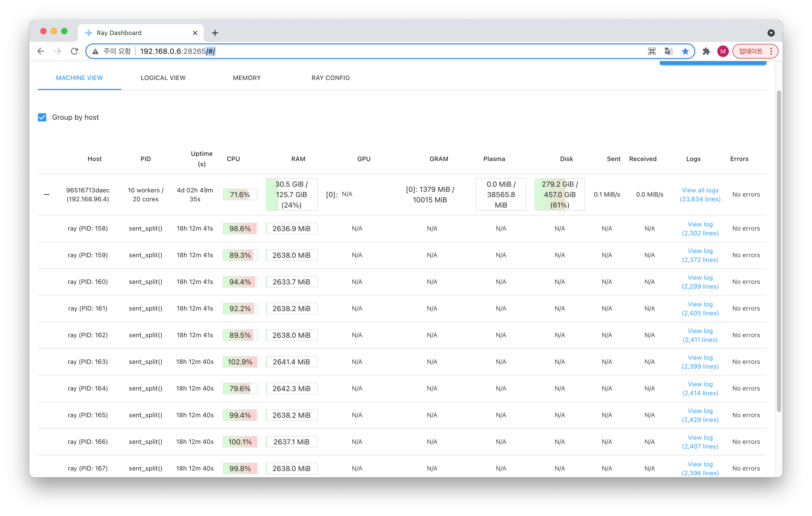The height and width of the screenshot is (516, 812).
Task: Click the site security warning icon
Action: click(95, 51)
